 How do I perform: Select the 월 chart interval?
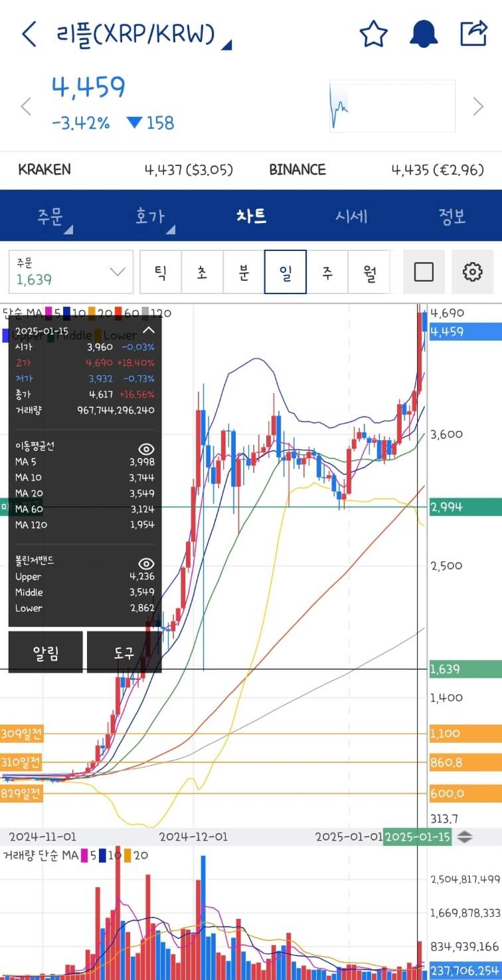point(369,272)
